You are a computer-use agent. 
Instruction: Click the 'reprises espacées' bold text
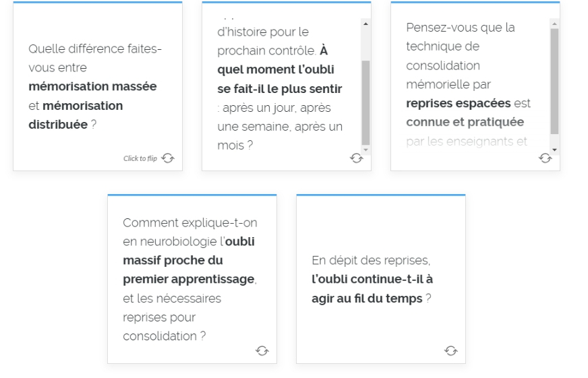pyautogui.click(x=459, y=103)
